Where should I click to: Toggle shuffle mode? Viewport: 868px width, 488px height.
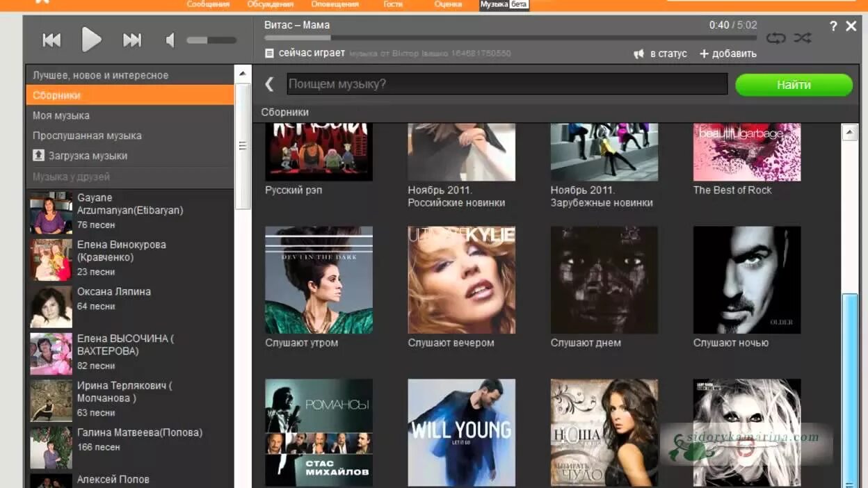click(803, 38)
